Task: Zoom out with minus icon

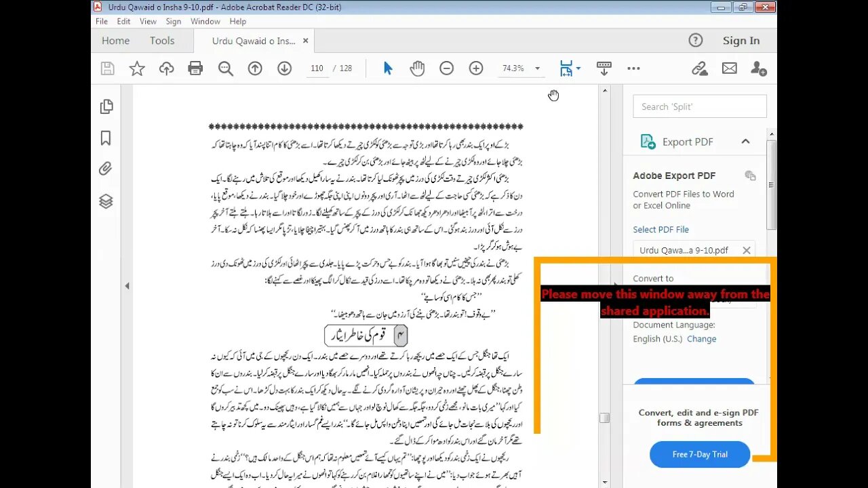Action: [446, 68]
